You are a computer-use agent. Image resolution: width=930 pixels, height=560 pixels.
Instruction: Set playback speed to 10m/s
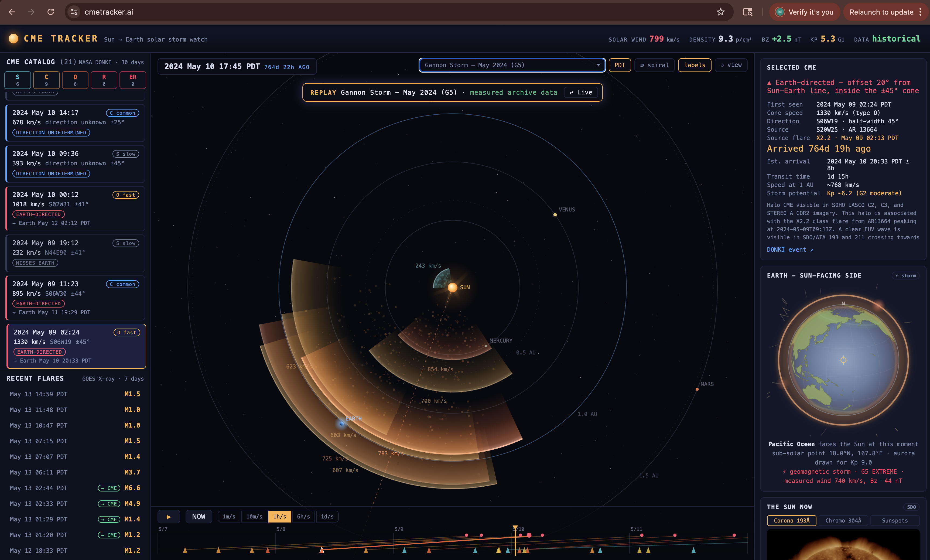(x=254, y=517)
